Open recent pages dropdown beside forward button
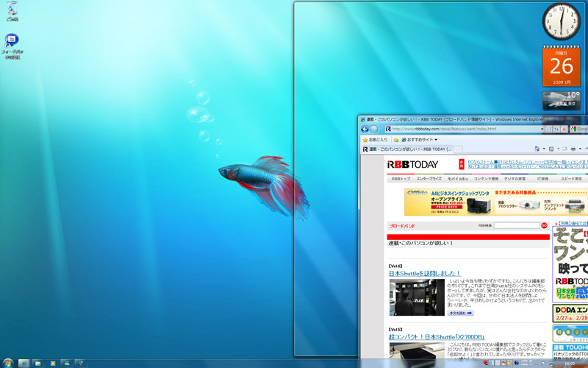 point(380,130)
